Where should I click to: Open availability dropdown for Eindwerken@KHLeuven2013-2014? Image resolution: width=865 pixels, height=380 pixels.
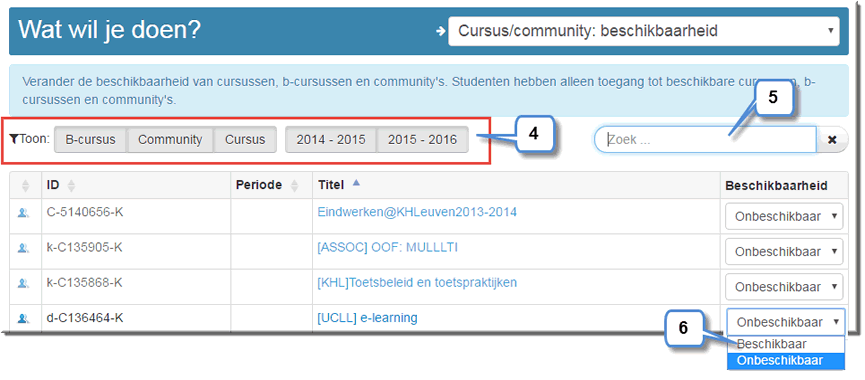point(784,216)
